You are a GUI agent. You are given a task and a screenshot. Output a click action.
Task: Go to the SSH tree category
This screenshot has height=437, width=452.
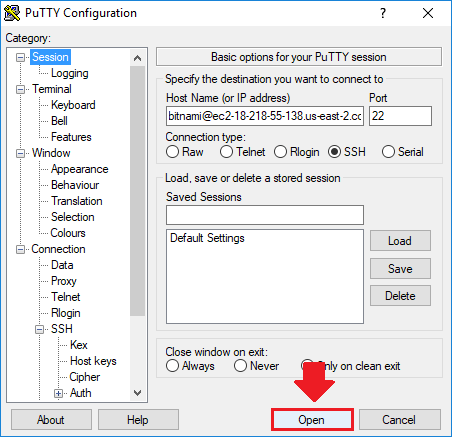click(62, 329)
